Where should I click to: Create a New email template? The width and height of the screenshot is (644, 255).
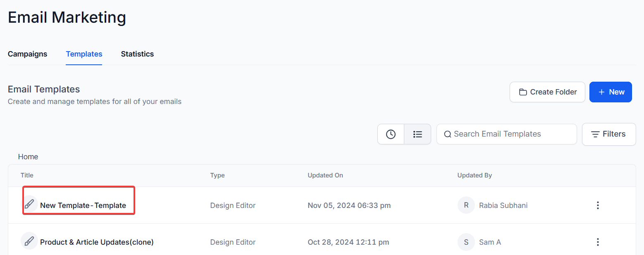pos(611,92)
